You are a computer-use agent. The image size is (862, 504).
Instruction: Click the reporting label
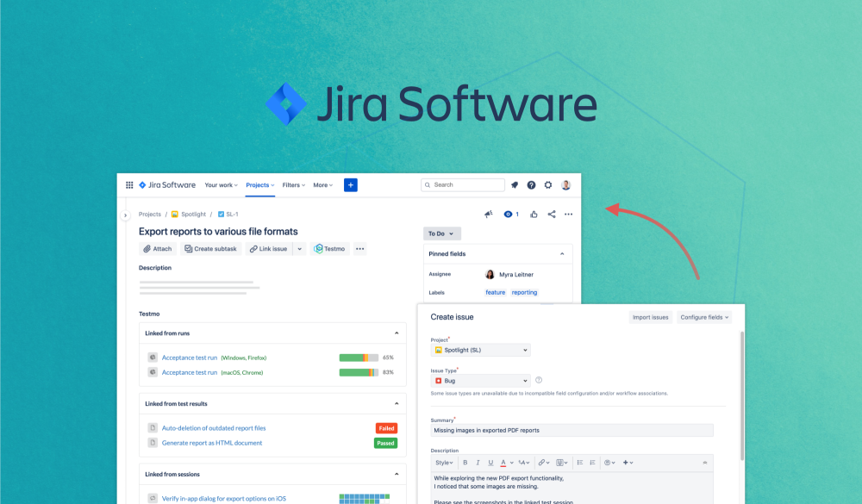pos(524,292)
